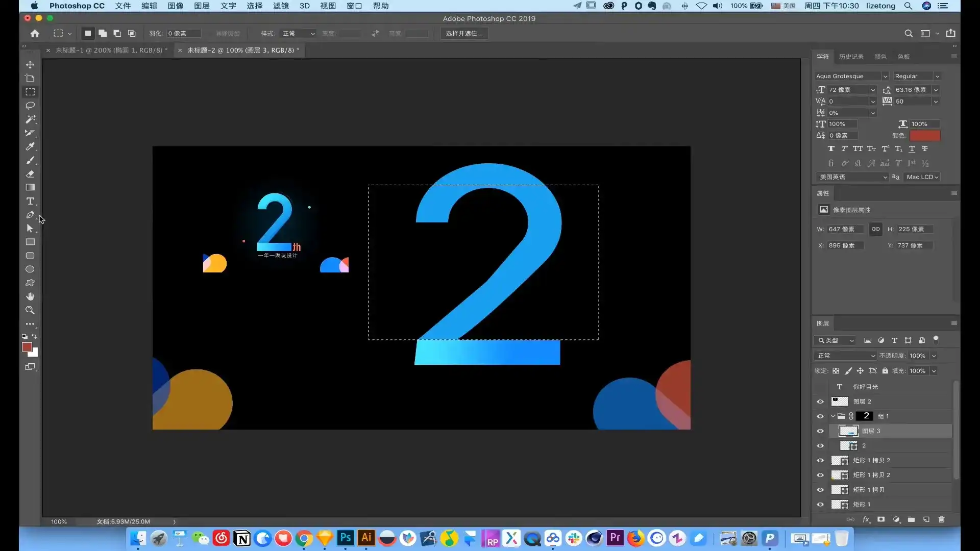Switch to the 未标题-1 document tab
This screenshot has width=980, height=551.
tap(111, 50)
